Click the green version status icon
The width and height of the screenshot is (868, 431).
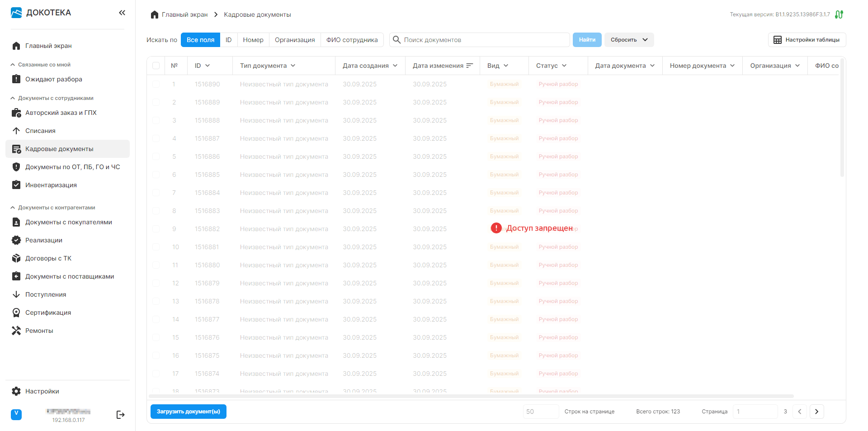[839, 14]
